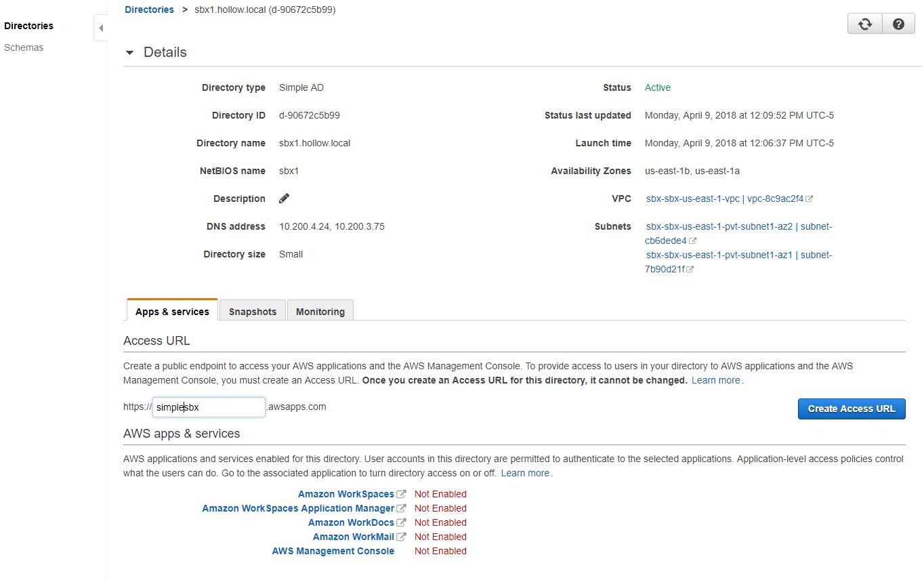Open the Monitoring tab

320,312
